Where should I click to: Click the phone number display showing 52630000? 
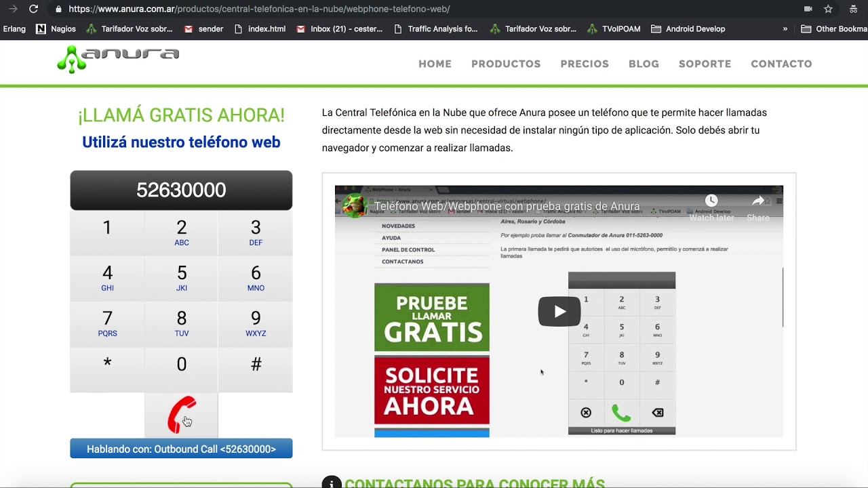tap(181, 190)
